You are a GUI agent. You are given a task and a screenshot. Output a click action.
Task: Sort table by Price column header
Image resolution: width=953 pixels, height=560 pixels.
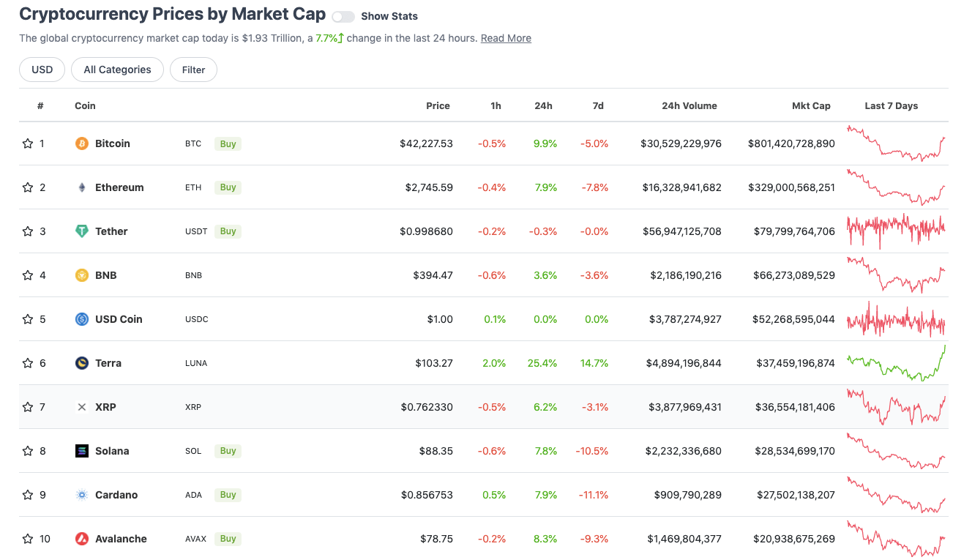438,105
